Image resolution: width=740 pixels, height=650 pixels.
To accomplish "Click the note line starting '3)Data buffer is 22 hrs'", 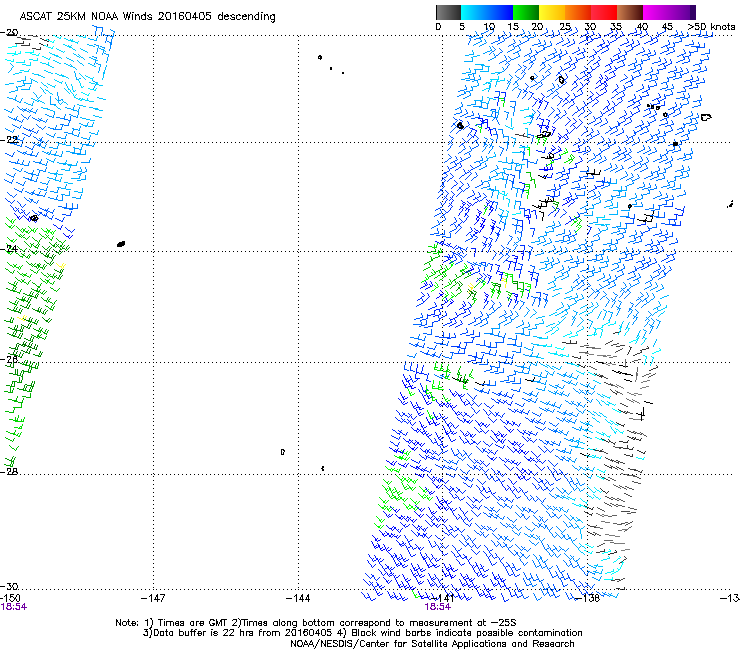I will (x=362, y=633).
